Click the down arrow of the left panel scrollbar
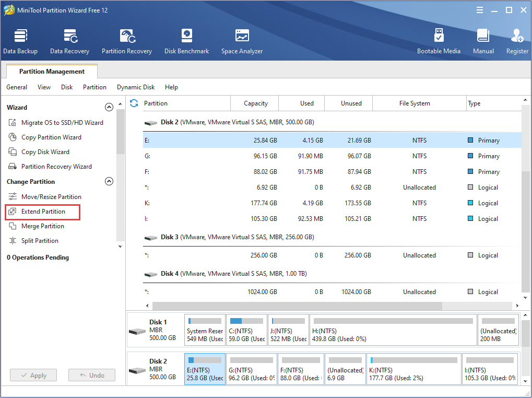The width and height of the screenshot is (532, 398). [120, 247]
